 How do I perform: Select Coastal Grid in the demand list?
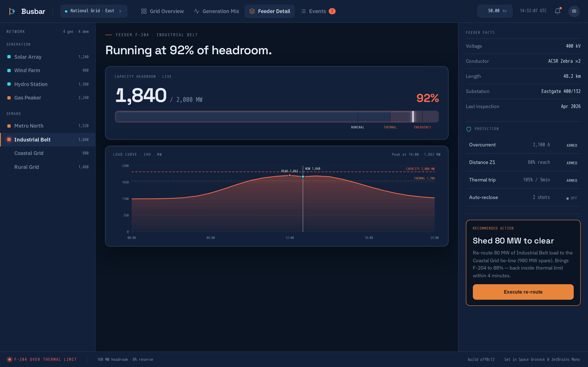pyautogui.click(x=48, y=153)
